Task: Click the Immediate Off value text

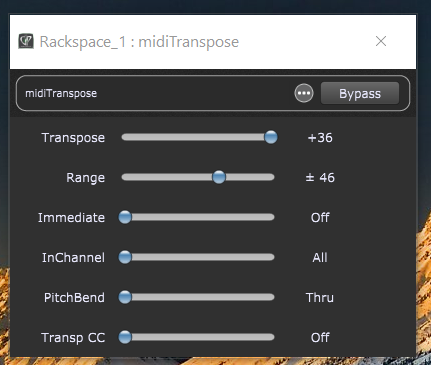Action: click(x=320, y=218)
